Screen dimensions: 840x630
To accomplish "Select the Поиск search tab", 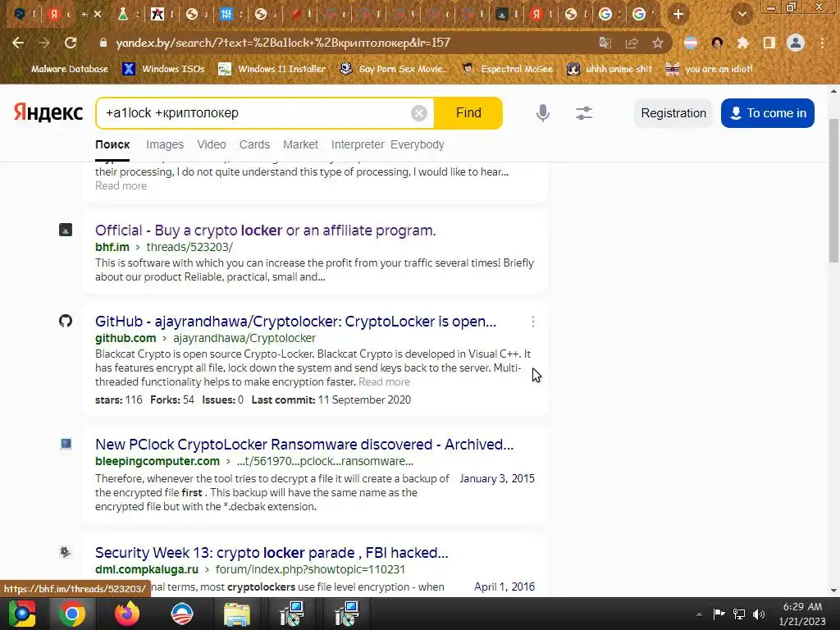I will [112, 144].
